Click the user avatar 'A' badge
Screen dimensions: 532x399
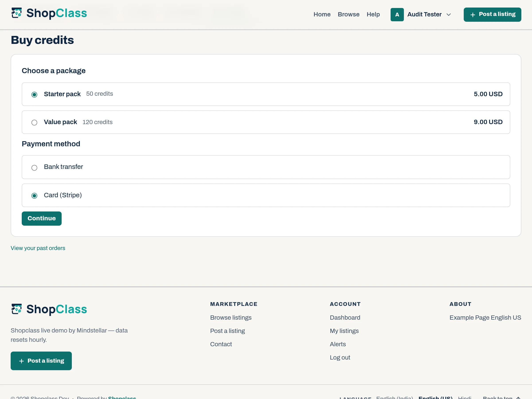397,15
